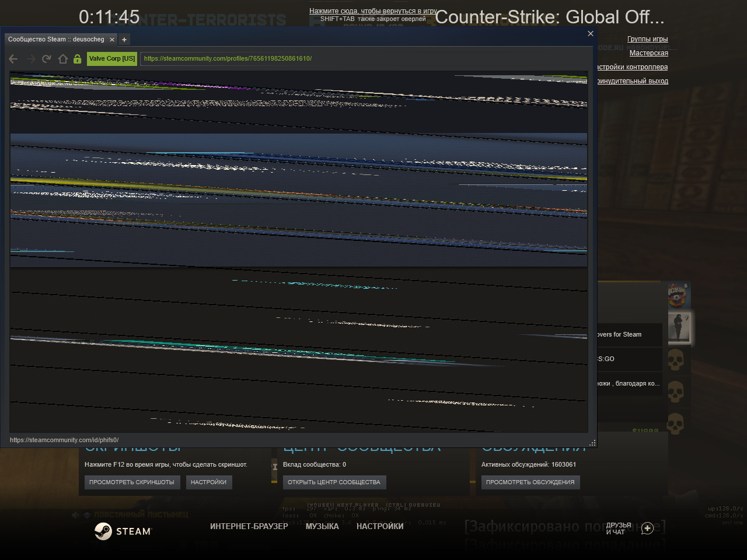Viewport: 747px width, 560px height.
Task: Click the green security padlock icon
Action: coord(77,58)
